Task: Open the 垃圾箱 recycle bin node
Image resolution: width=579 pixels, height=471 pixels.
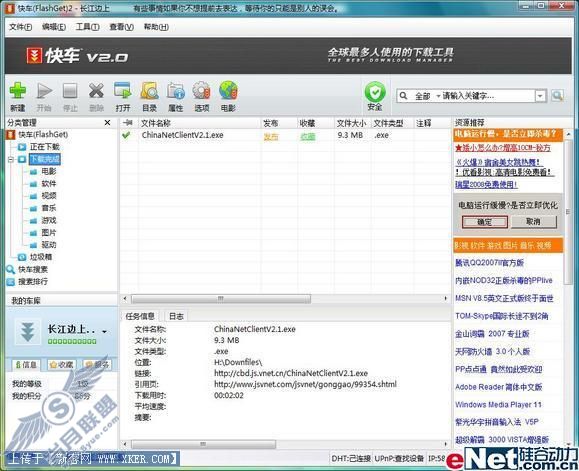Action: point(41,257)
